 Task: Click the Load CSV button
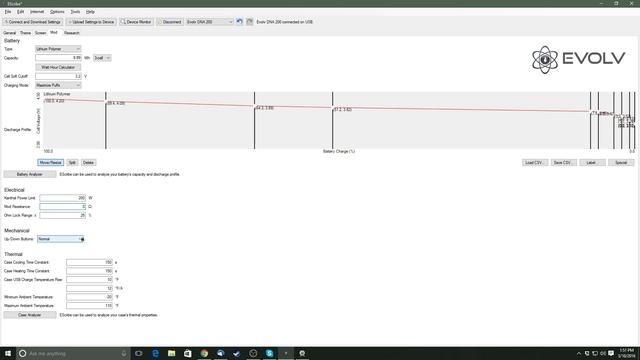point(535,162)
